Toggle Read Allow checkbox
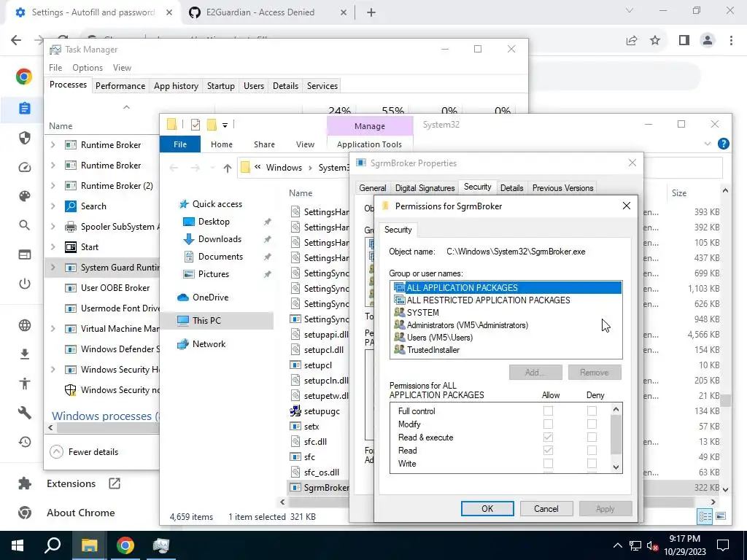This screenshot has height=560, width=747. pos(549,450)
